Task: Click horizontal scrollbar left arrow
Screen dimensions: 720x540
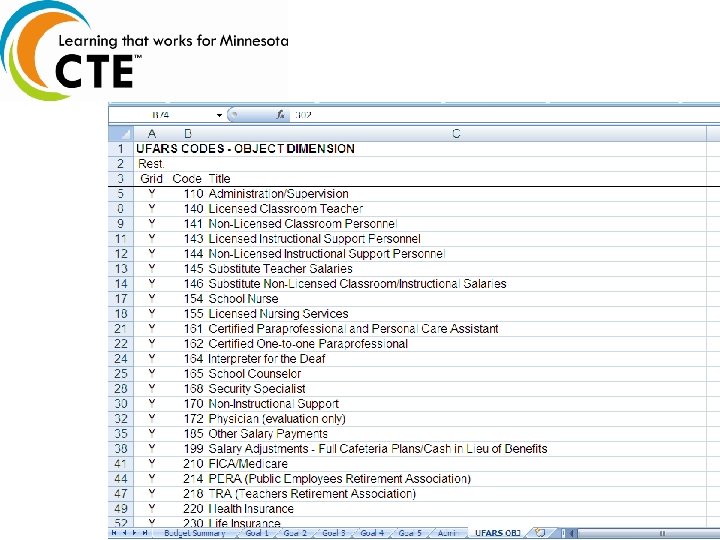Action: pyautogui.click(x=572, y=533)
